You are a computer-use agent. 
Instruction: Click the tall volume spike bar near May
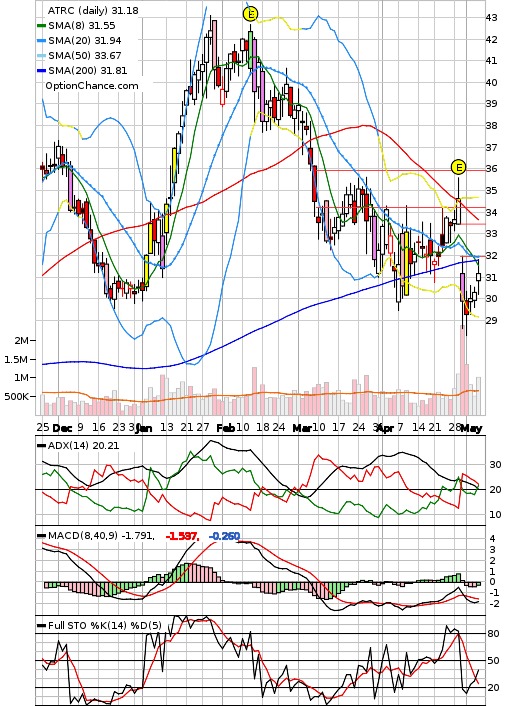[462, 370]
